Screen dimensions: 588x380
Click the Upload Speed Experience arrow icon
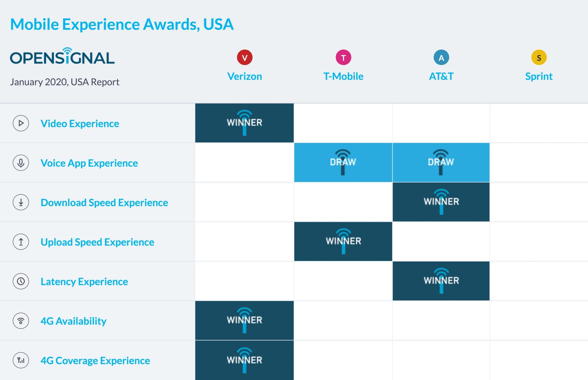21,242
